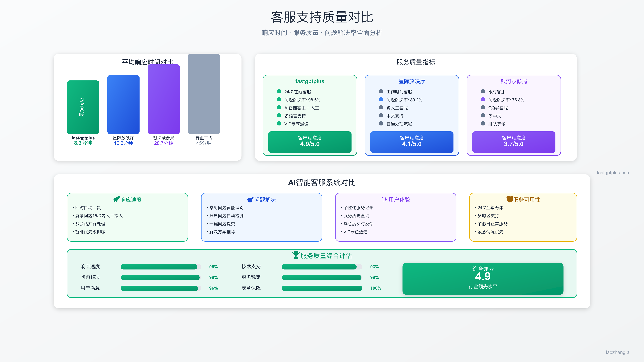
Task: Click the 8.3分钟 value label
Action: (83, 143)
